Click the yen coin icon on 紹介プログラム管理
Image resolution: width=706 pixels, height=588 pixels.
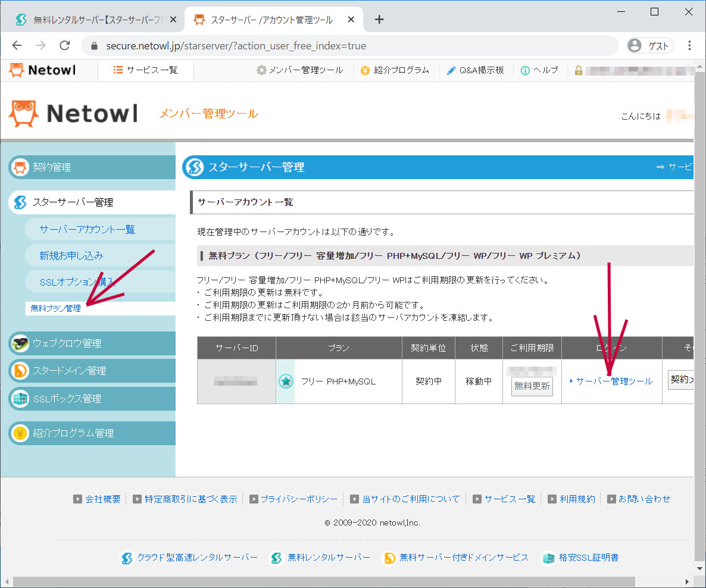[x=20, y=433]
